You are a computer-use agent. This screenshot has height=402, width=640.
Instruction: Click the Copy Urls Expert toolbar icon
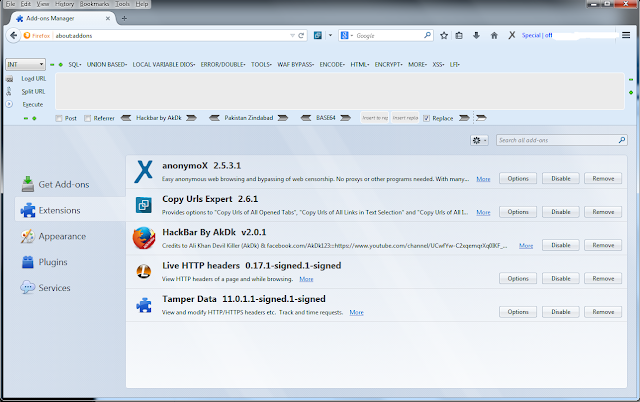point(318,36)
